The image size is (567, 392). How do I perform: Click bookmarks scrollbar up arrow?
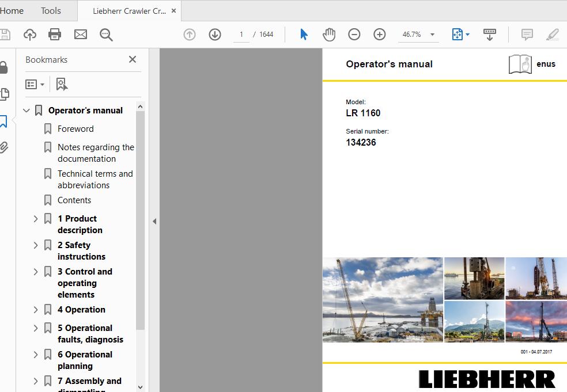tap(140, 106)
